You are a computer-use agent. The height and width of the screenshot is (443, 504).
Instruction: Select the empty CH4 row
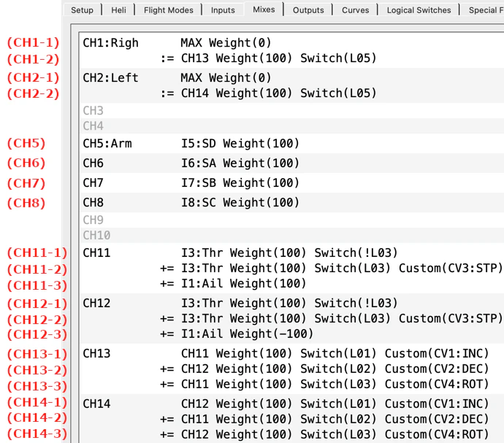tap(291, 126)
